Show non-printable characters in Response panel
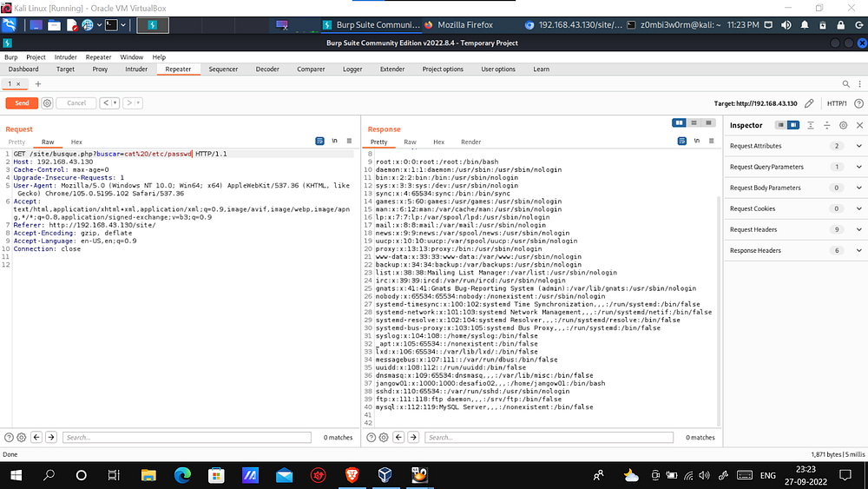Image resolution: width=868 pixels, height=489 pixels. point(696,142)
